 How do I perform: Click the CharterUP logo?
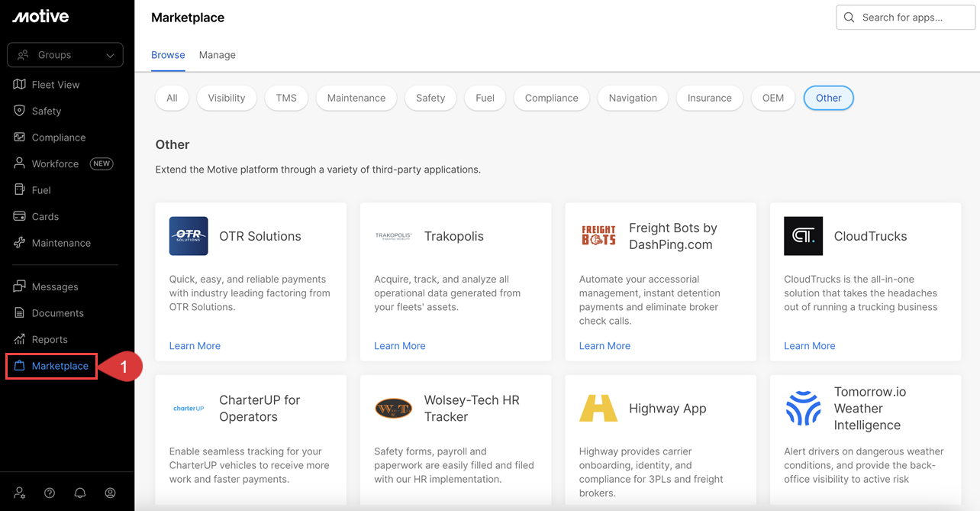click(x=189, y=408)
